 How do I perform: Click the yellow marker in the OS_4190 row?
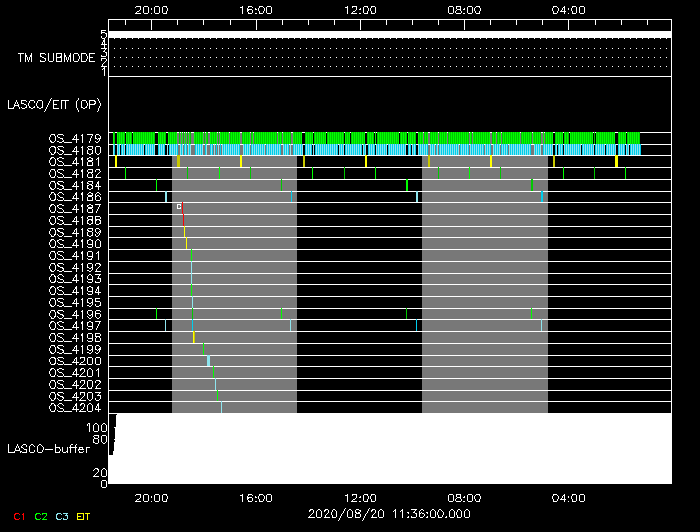tap(186, 243)
